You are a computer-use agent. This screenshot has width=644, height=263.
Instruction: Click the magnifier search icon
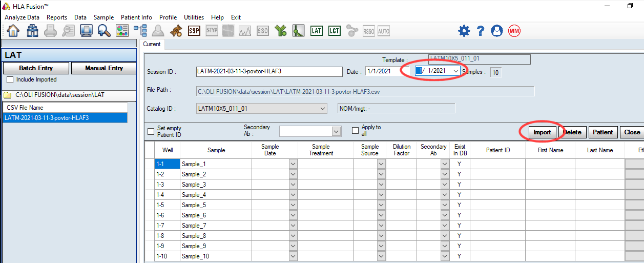click(x=104, y=31)
